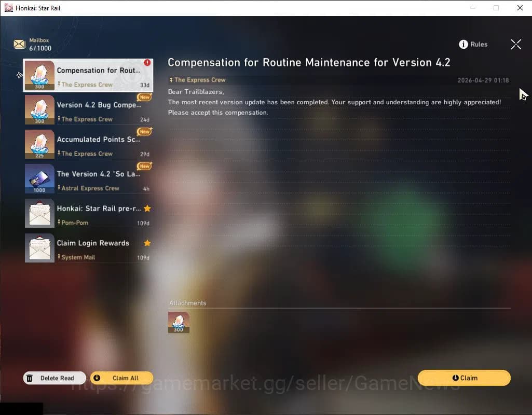Image resolution: width=532 pixels, height=415 pixels.
Task: Open Accumulated Points Sc... mail entry
Action: [x=99, y=145]
